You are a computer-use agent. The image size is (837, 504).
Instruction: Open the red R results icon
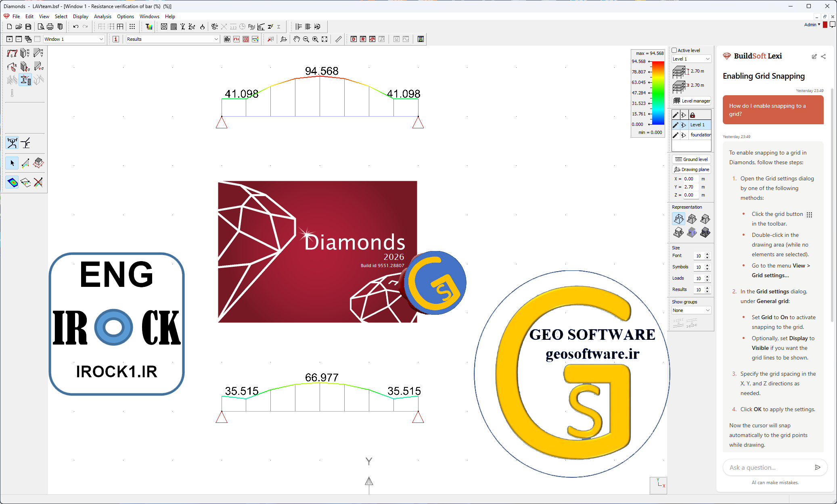click(363, 39)
